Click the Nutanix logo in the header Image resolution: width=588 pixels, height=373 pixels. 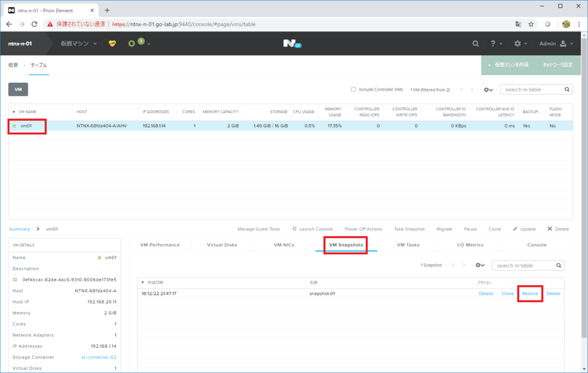click(x=293, y=43)
